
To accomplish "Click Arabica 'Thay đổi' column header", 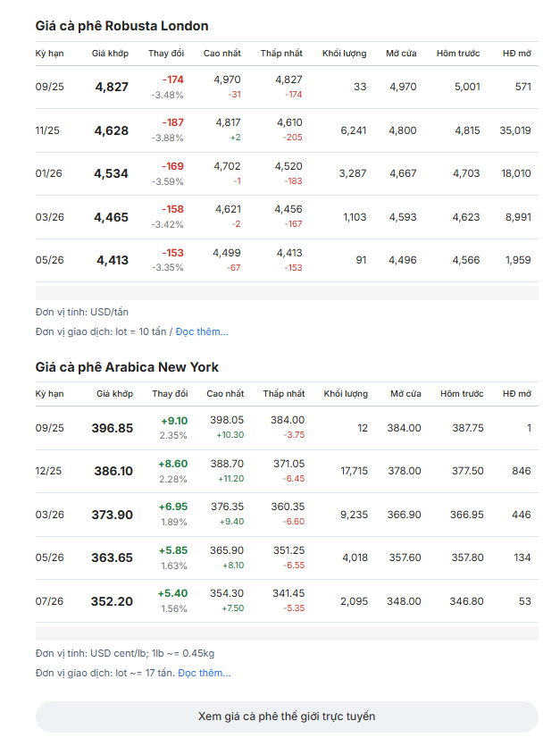I will tap(170, 393).
